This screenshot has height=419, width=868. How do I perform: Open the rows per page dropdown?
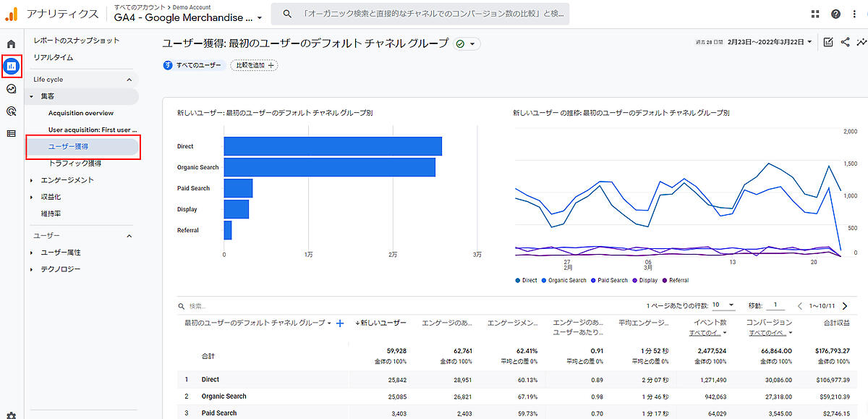coord(723,305)
